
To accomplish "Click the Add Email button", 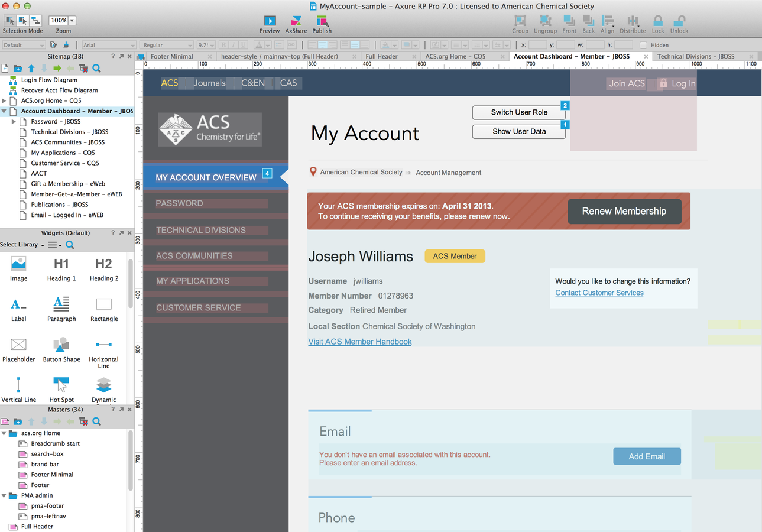I will tap(647, 456).
